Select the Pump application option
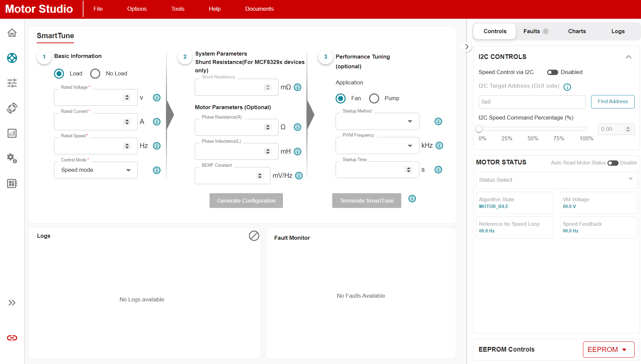641x364 pixels. [374, 98]
